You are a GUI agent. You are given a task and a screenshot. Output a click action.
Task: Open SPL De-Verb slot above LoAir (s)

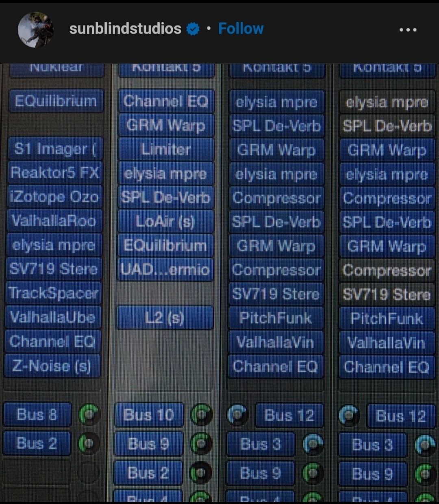tap(165, 198)
